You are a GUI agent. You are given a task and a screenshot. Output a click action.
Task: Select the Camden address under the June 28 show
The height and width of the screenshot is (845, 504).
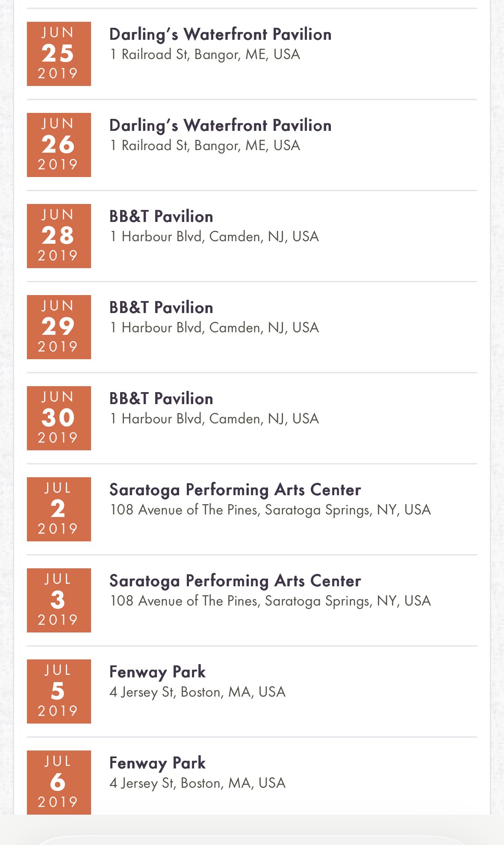point(214,237)
